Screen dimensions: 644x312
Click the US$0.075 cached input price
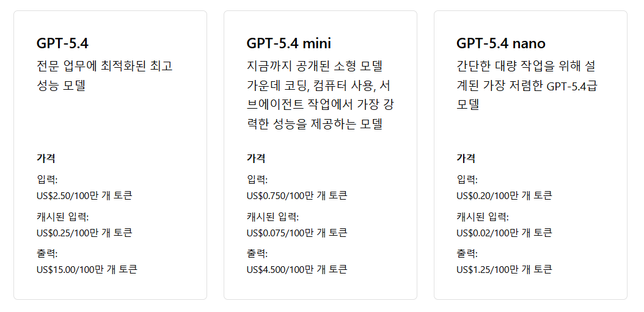(297, 233)
